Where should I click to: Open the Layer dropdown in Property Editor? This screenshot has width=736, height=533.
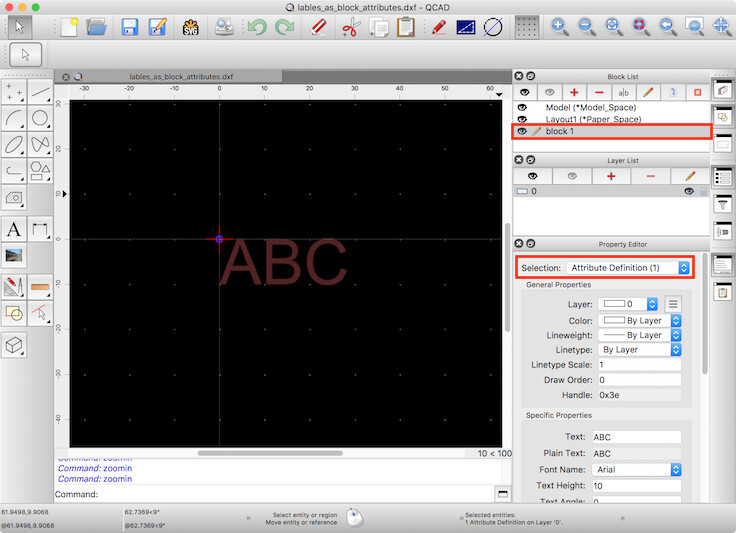pos(628,304)
